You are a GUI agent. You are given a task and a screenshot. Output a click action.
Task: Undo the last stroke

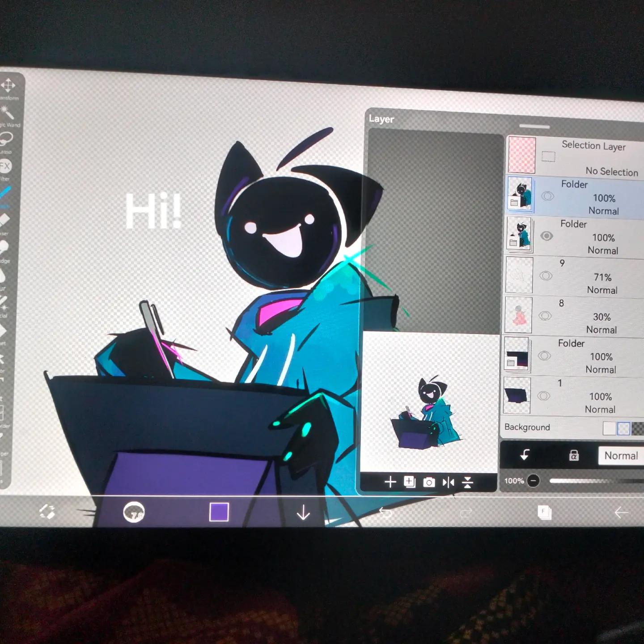point(385,512)
